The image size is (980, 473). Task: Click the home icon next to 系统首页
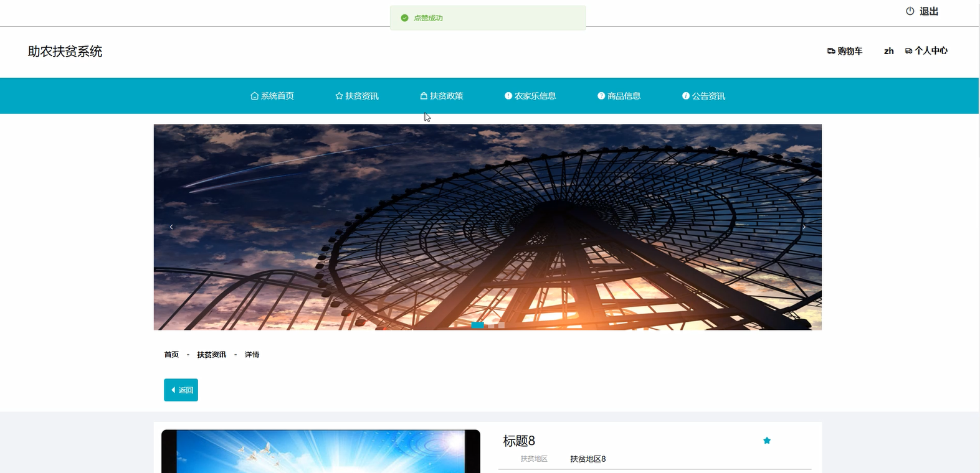point(254,96)
